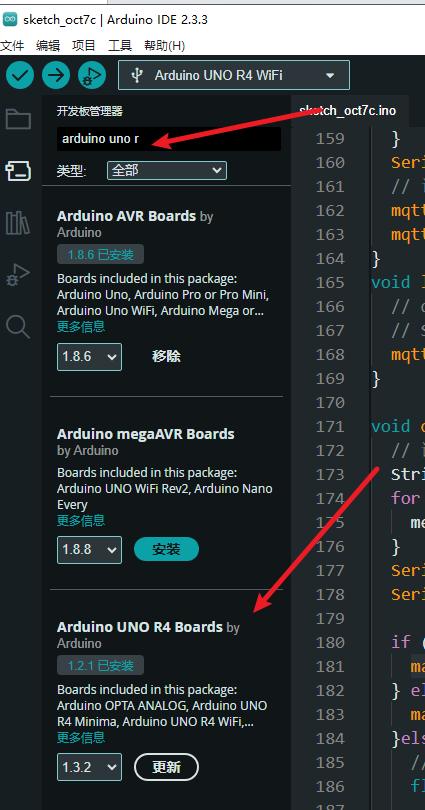Click the Upload arrow button
This screenshot has height=810, width=425.
(x=56, y=75)
